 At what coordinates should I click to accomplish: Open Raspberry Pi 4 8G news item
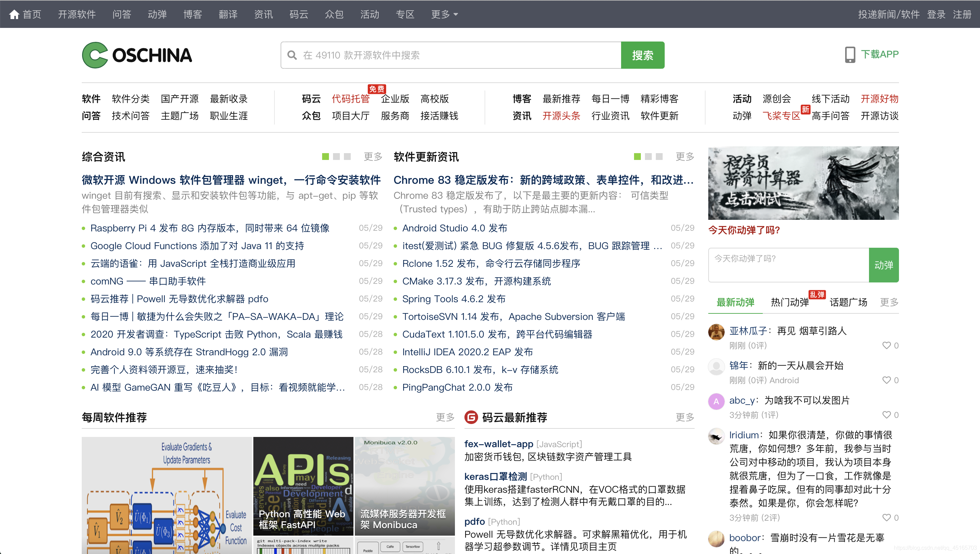click(210, 228)
